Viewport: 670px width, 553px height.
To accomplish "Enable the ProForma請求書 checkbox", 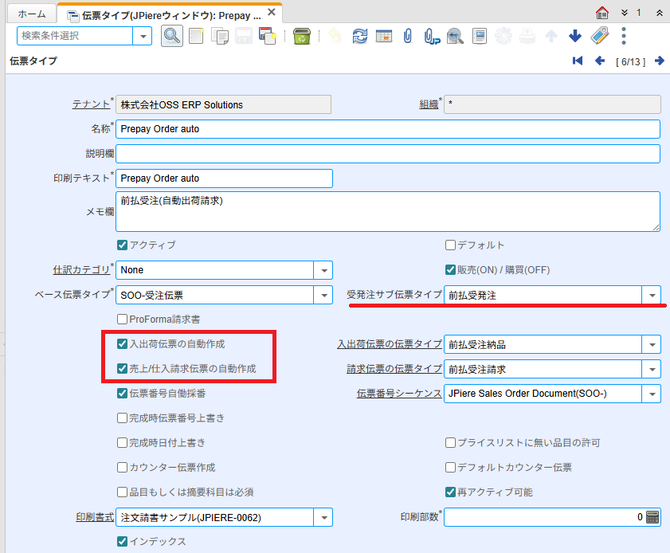I will point(122,319).
